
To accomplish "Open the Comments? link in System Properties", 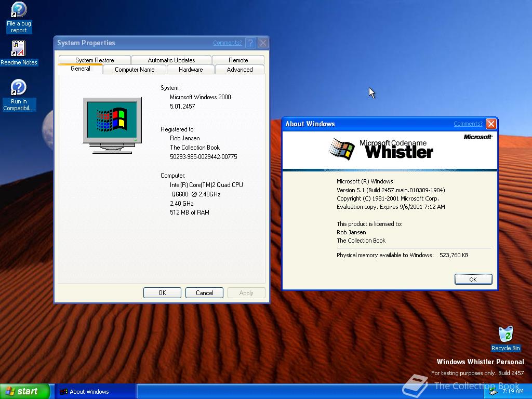I will (x=228, y=43).
